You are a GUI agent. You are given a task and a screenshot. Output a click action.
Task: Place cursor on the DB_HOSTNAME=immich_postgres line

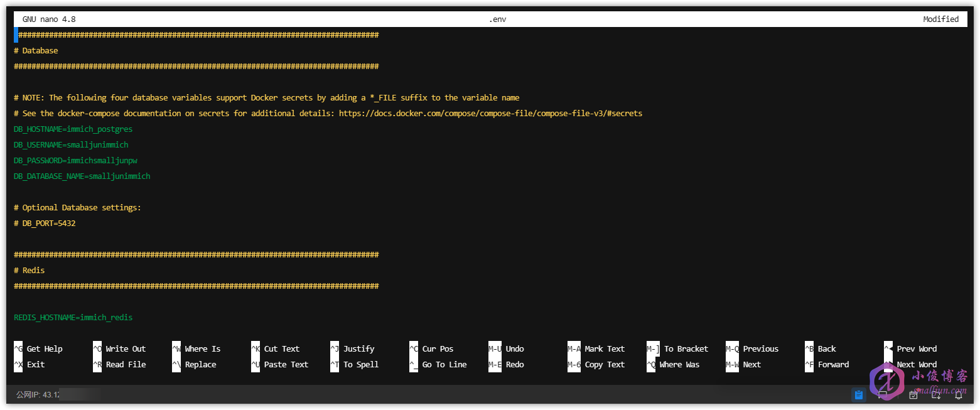tap(73, 129)
